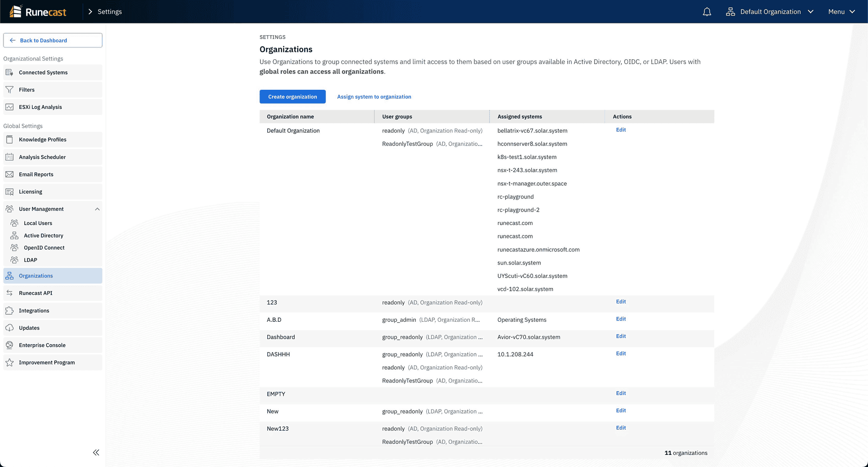Click the Organizations sidebar icon
The image size is (868, 467).
(x=10, y=276)
